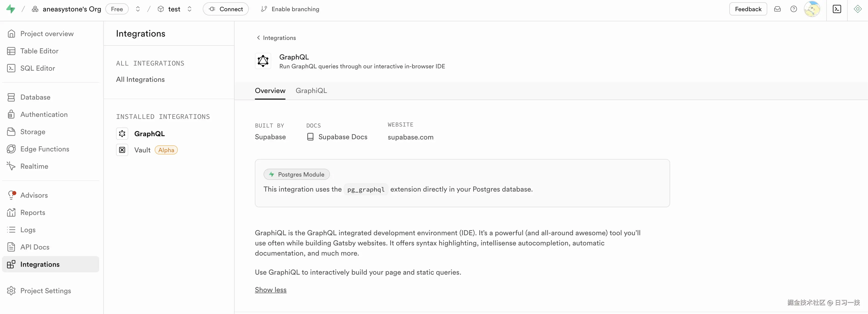Click the Supabase logo
Viewport: 868px width, 314px height.
tap(10, 9)
